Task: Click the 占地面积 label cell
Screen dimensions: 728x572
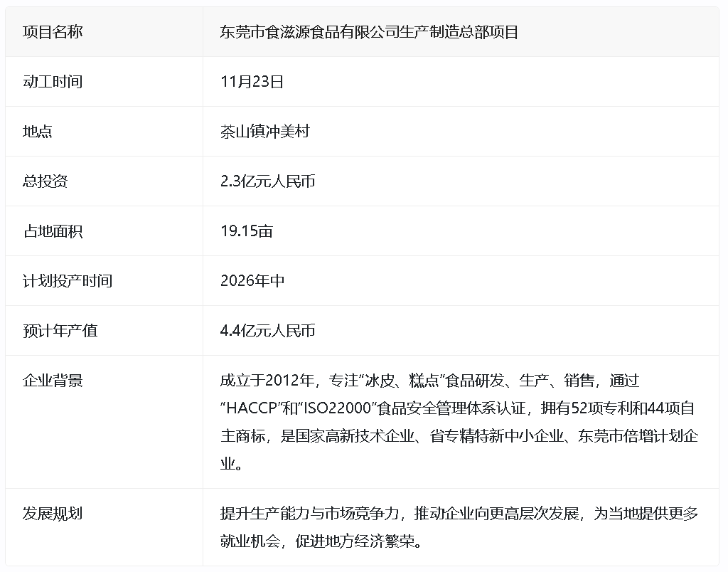Action: click(x=53, y=231)
